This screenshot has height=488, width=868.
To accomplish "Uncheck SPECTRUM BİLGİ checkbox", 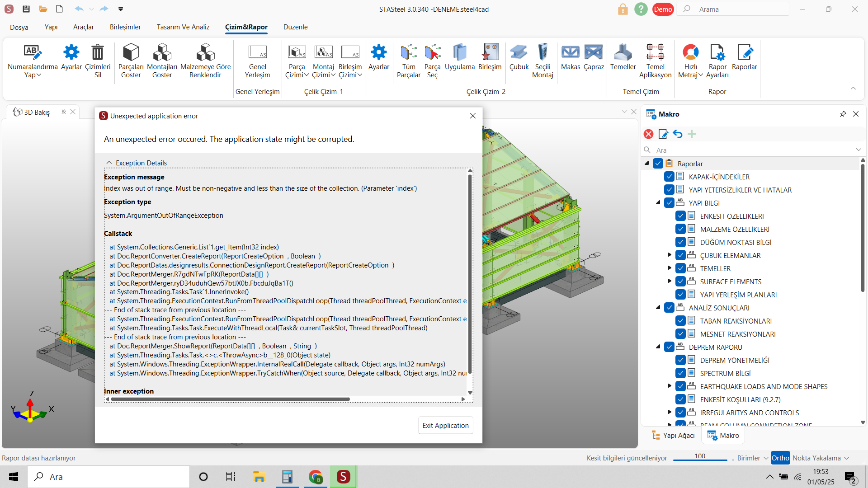I will (680, 373).
